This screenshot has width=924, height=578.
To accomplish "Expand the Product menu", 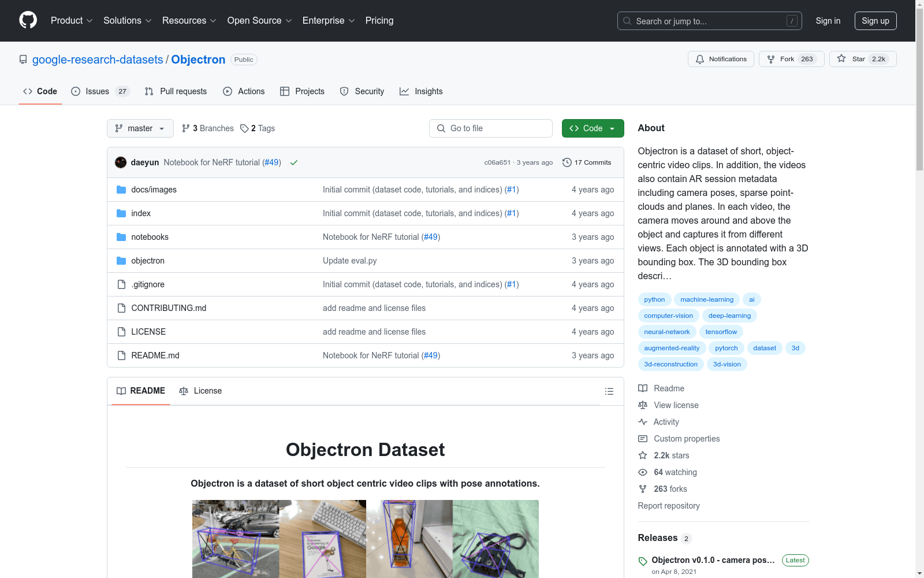I will coord(72,21).
